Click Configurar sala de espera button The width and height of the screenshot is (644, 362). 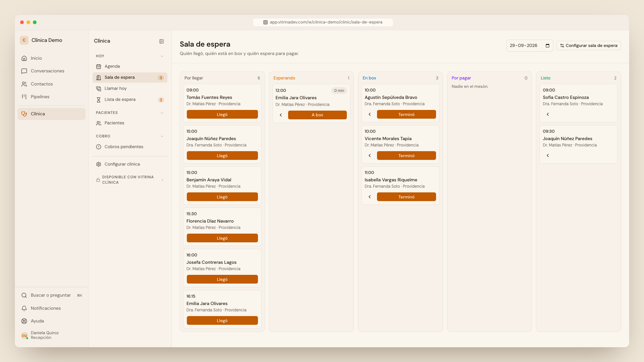[x=589, y=46]
